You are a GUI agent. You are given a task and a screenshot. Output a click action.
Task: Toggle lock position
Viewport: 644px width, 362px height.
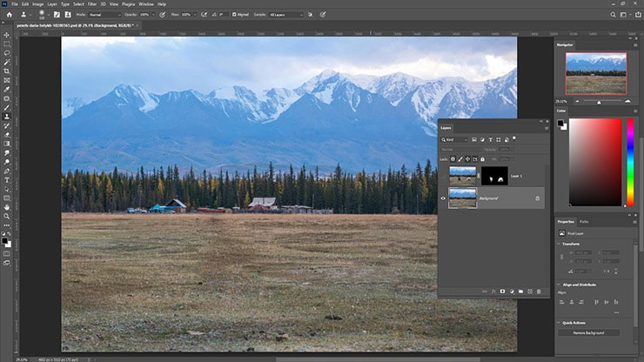click(x=467, y=159)
